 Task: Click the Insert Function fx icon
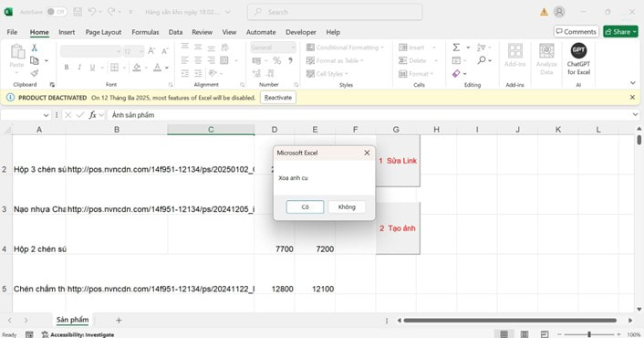[92, 115]
